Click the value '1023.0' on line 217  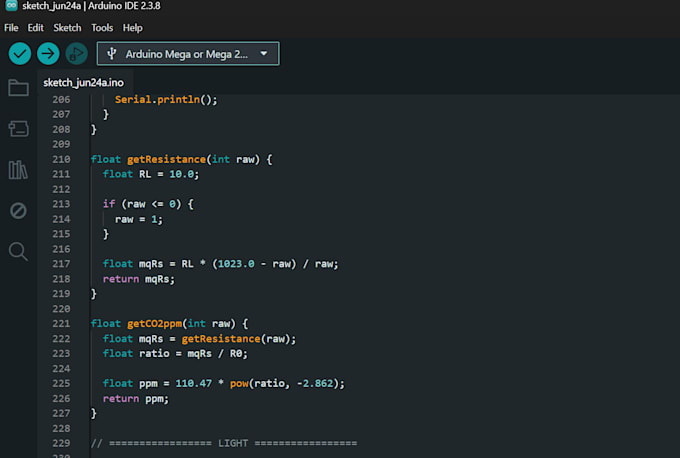(236, 264)
